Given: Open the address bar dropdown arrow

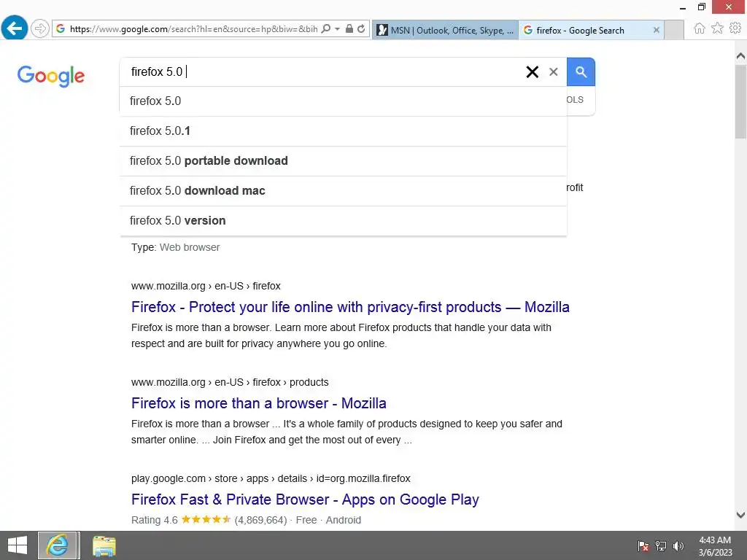Looking at the screenshot, I should click(337, 29).
